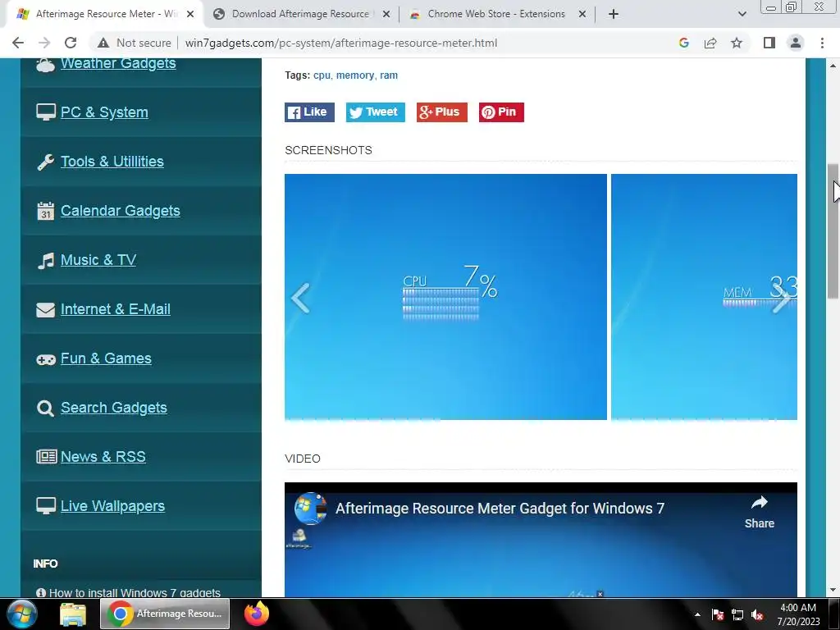Open Google search icon in address bar
The image size is (840, 630).
(683, 43)
